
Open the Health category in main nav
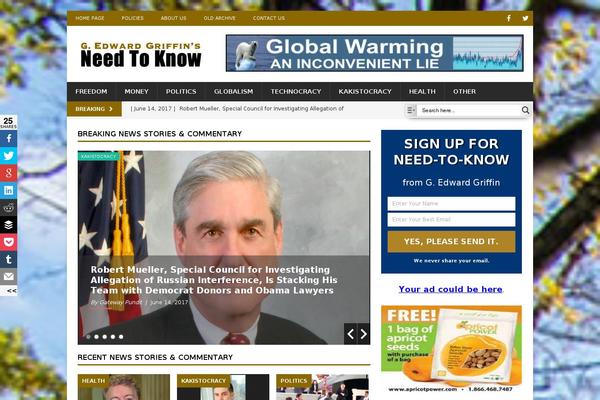click(422, 91)
